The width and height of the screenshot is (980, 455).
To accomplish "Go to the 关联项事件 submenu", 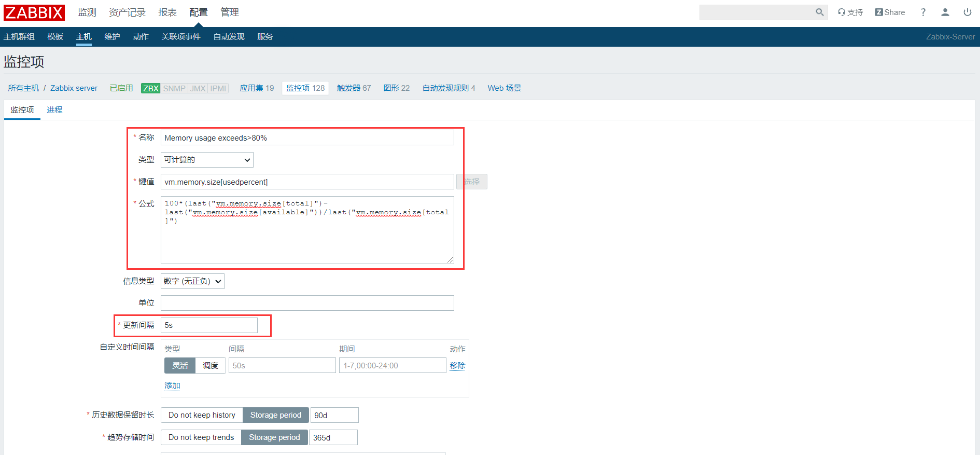I will tap(181, 37).
